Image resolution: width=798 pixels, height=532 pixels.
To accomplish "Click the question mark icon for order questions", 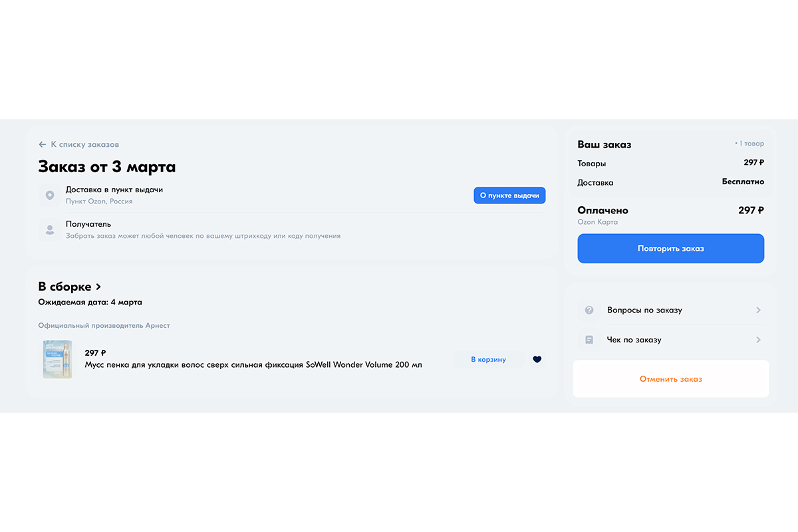I will pyautogui.click(x=589, y=310).
